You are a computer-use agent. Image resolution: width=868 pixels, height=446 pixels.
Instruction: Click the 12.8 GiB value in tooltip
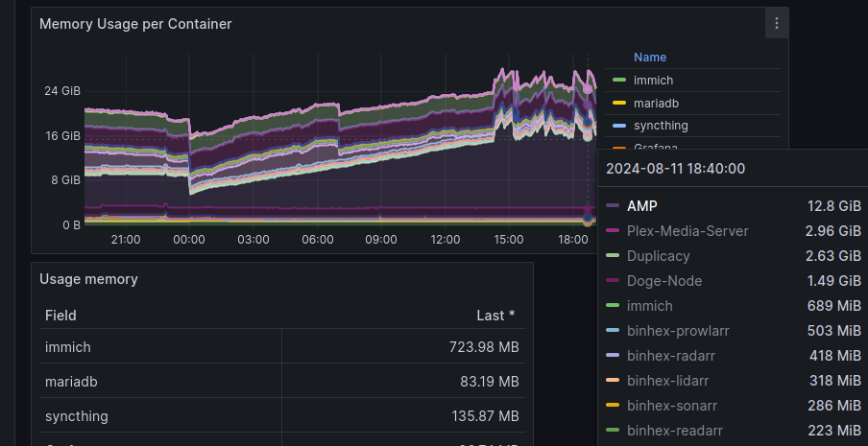pyautogui.click(x=834, y=206)
